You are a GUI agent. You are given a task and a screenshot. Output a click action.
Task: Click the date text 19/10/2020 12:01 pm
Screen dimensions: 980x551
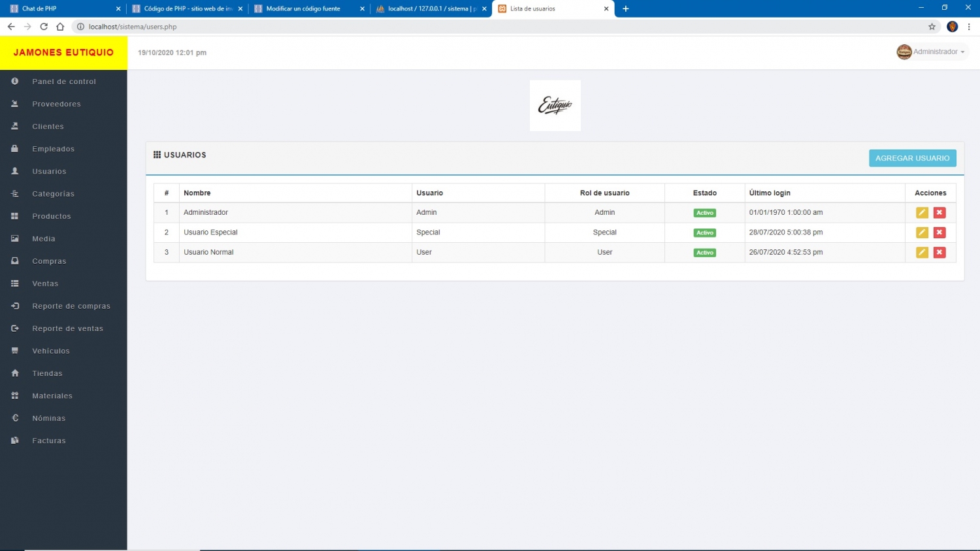pos(172,53)
